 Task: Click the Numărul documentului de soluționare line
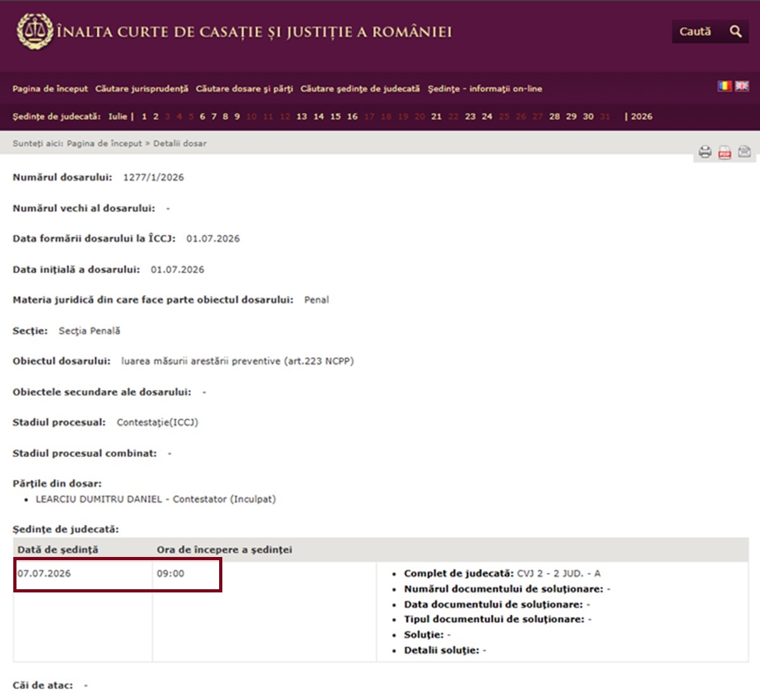507,589
